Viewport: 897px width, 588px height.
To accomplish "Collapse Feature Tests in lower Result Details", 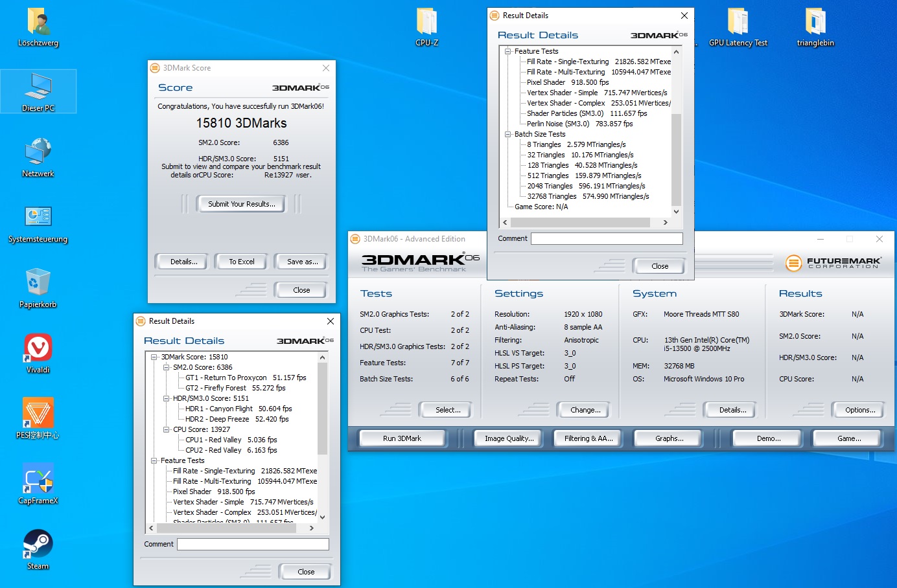I will [154, 460].
